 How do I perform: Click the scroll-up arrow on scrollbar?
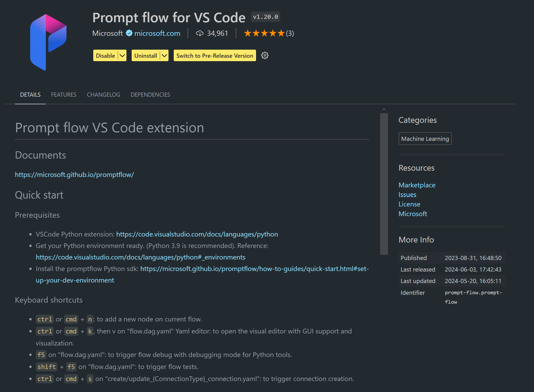tap(384, 109)
